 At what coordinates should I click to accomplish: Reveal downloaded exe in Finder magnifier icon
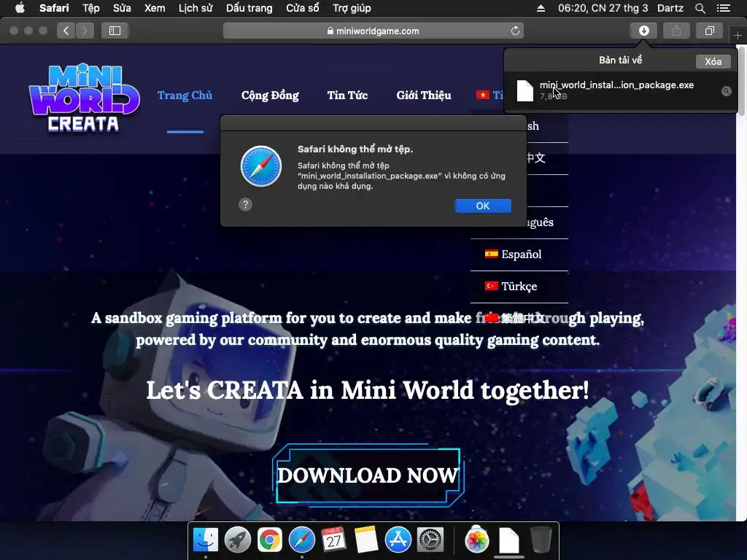click(x=726, y=91)
